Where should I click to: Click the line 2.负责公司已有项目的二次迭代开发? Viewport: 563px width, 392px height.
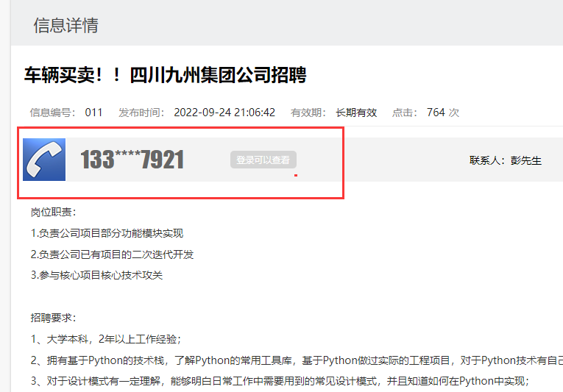112,254
